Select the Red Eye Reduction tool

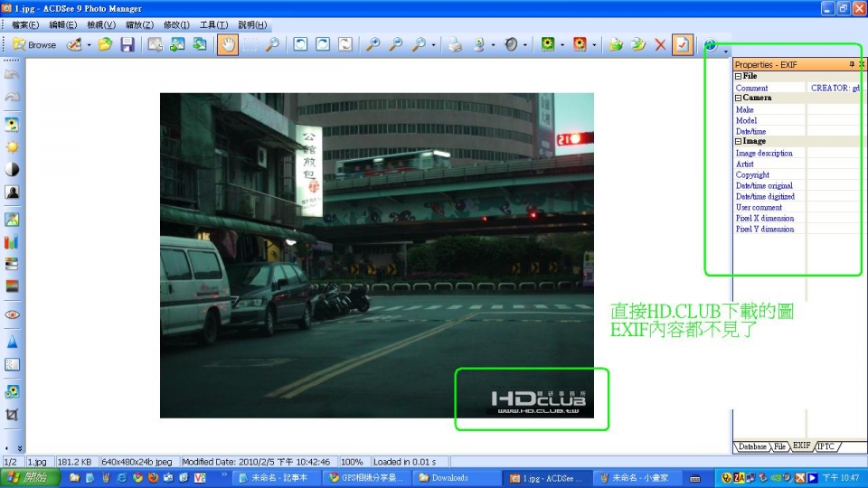(12, 314)
